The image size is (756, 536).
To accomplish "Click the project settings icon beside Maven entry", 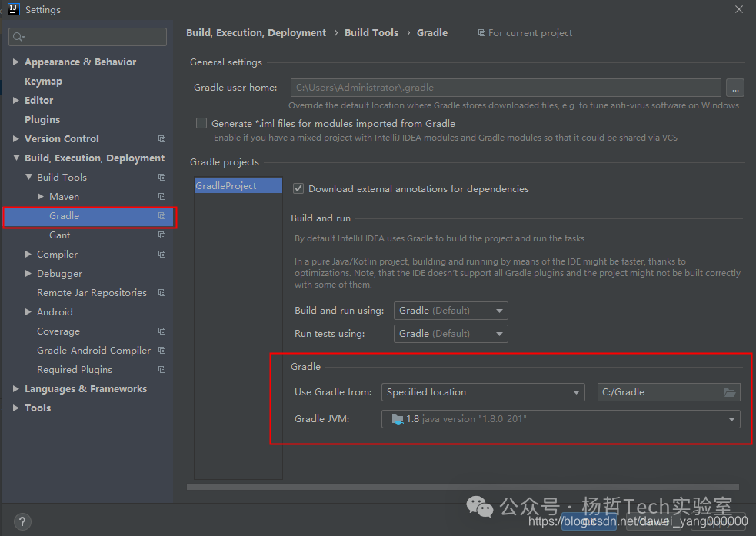I will [162, 196].
